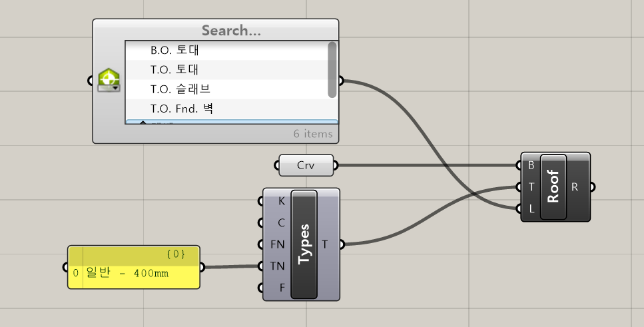644x327 pixels.
Task: Click the Search... field of level picker
Action: [x=230, y=31]
